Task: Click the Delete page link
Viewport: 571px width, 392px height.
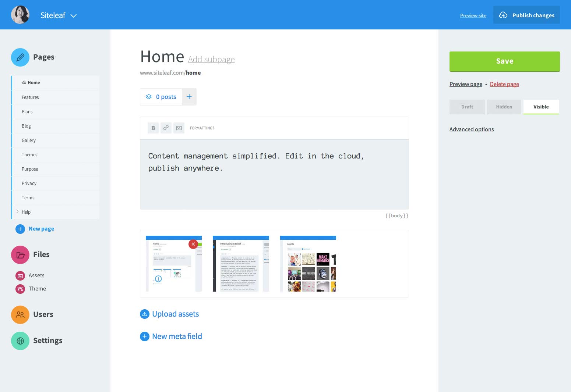Action: pyautogui.click(x=504, y=84)
